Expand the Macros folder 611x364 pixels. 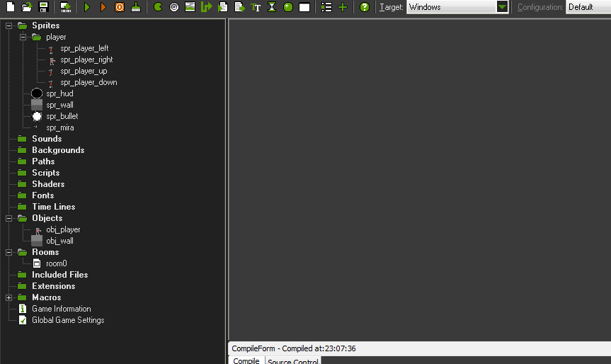(x=8, y=297)
